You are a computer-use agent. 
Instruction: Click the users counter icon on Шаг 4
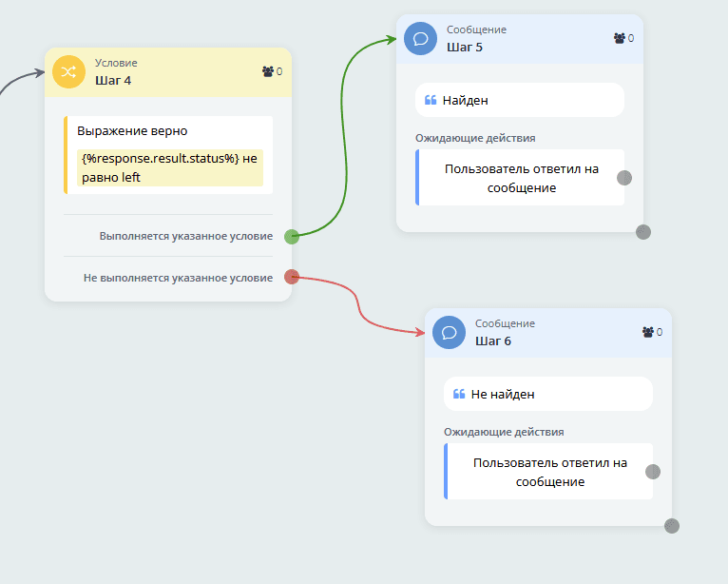pos(267,71)
